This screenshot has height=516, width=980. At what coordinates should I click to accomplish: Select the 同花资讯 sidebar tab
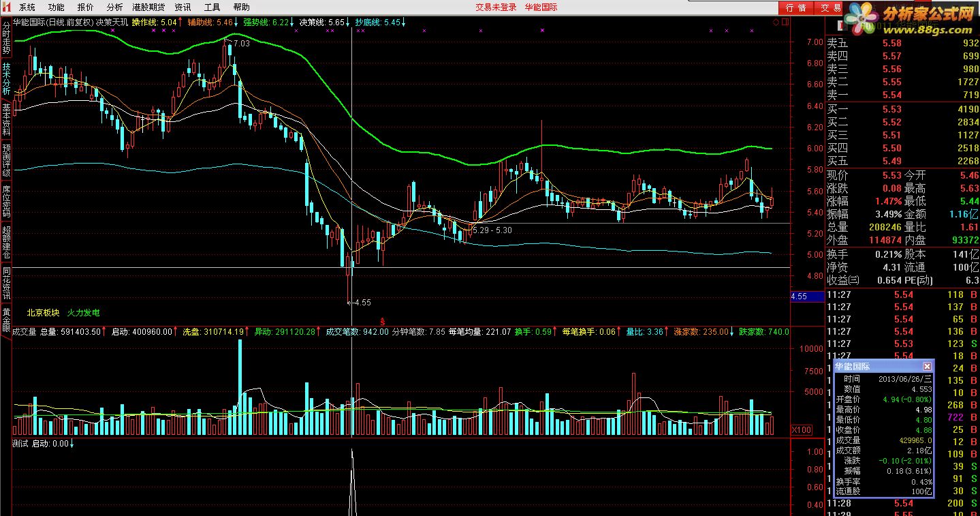tap(6, 283)
